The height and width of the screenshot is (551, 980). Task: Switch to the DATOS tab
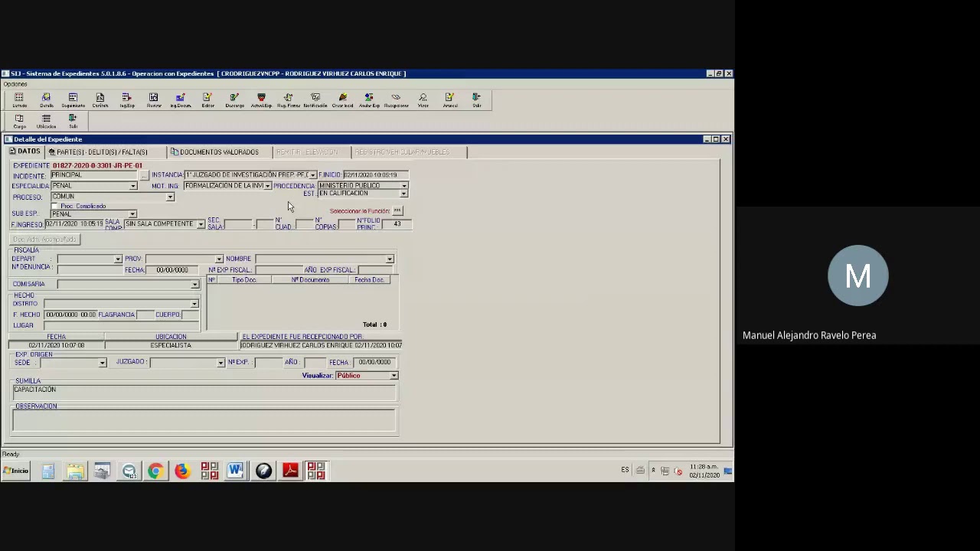(24, 152)
